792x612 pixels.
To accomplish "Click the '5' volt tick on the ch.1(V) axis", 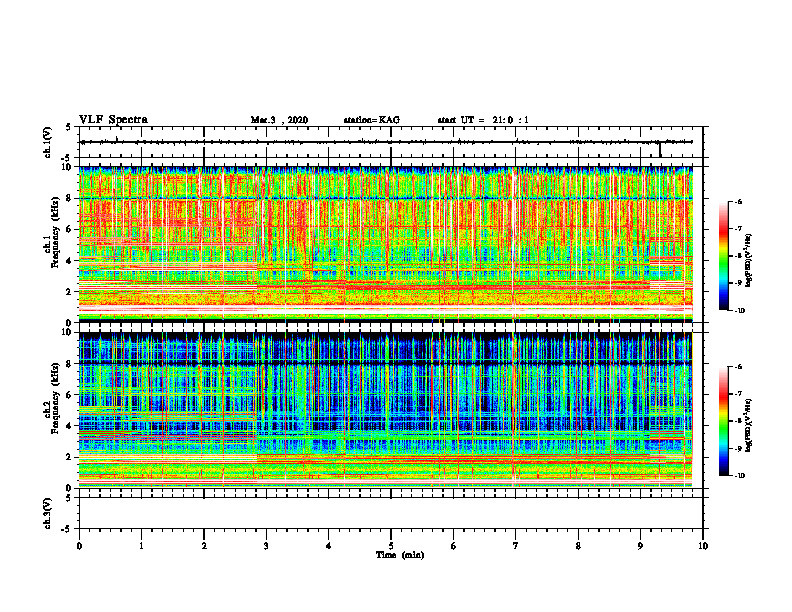I will click(69, 128).
